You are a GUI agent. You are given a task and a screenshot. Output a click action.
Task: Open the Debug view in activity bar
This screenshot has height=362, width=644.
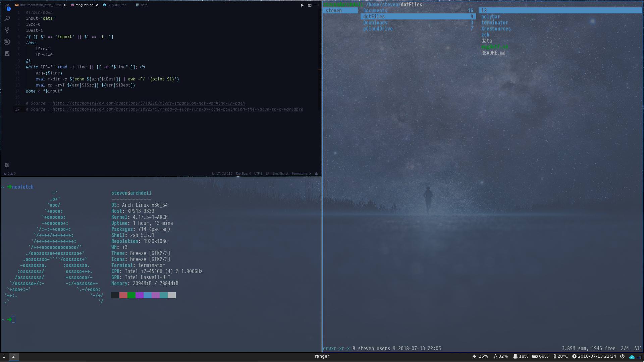tap(7, 42)
